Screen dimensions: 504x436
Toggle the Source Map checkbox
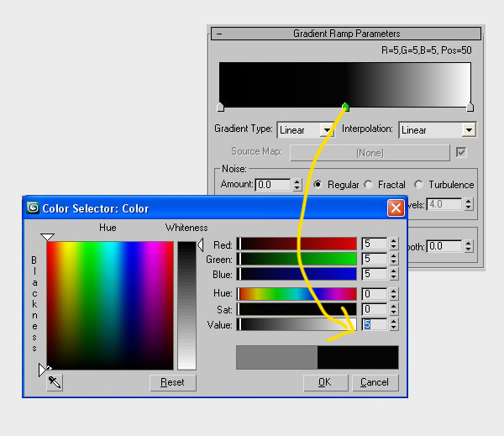tap(460, 152)
